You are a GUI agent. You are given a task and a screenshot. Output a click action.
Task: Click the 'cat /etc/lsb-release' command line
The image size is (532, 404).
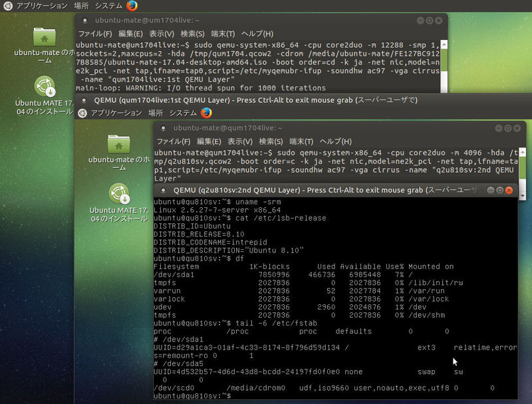(x=240, y=218)
